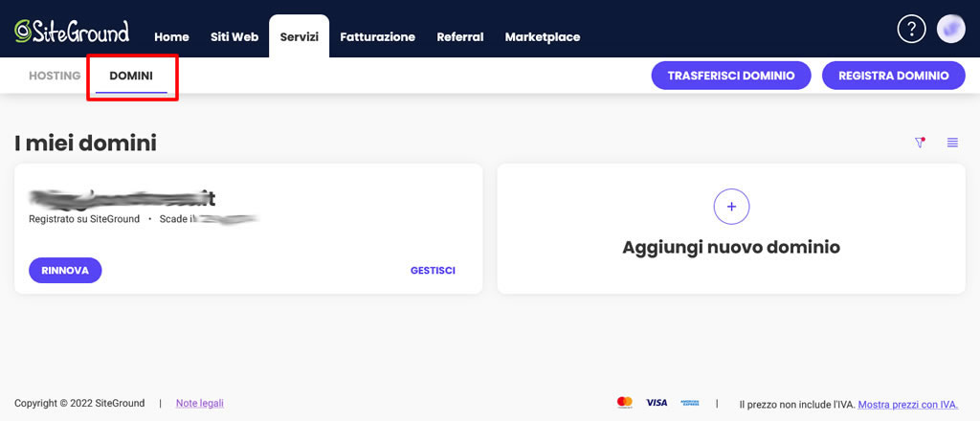Viewport: 980px width, 421px height.
Task: Open the domains filter icon
Action: pyautogui.click(x=920, y=143)
